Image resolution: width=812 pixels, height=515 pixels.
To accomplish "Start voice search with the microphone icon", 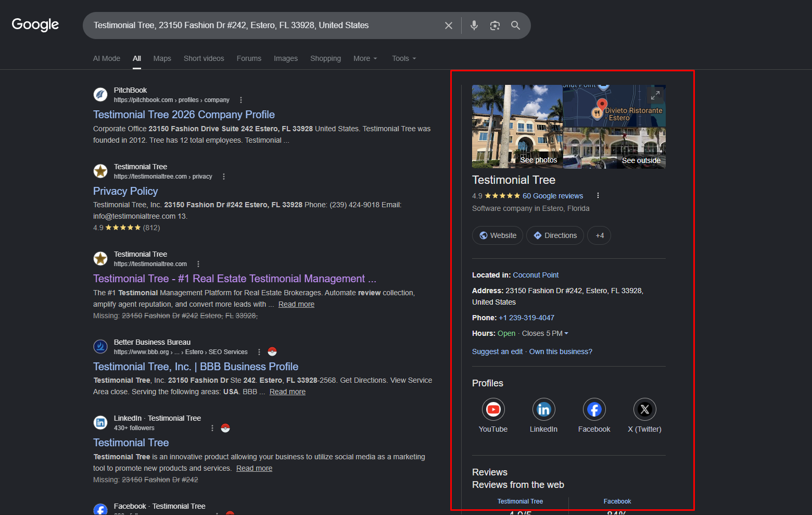I will click(x=474, y=26).
